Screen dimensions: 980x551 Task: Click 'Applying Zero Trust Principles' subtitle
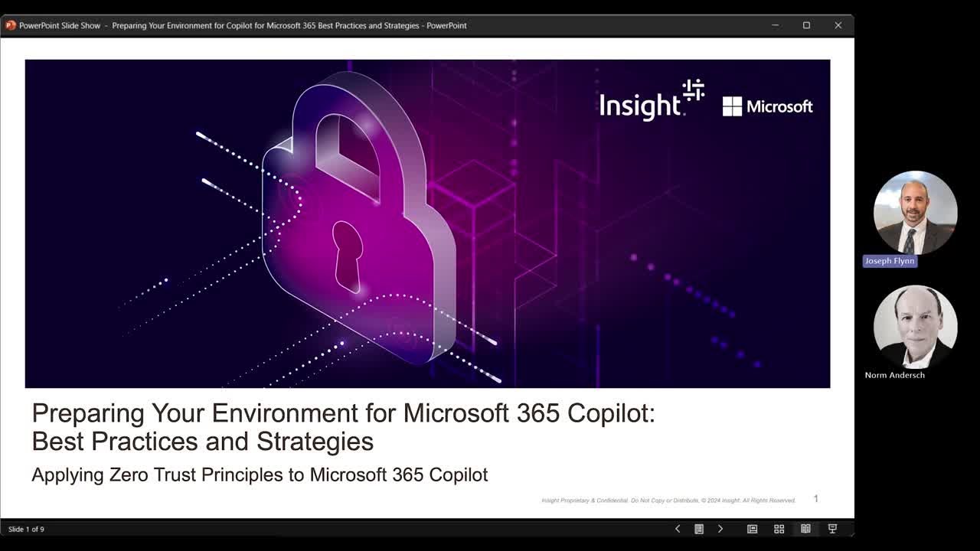pos(260,474)
